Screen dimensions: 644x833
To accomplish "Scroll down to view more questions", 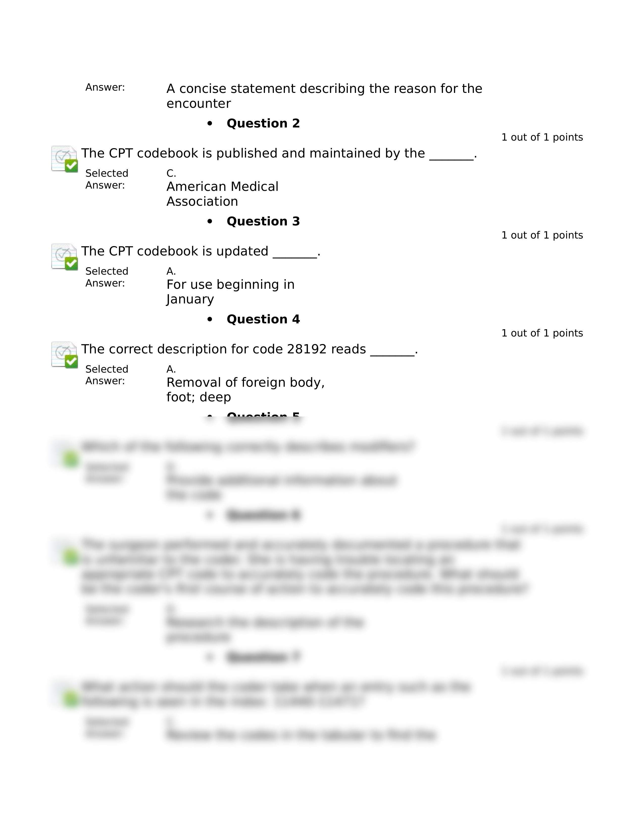I will point(322,811).
